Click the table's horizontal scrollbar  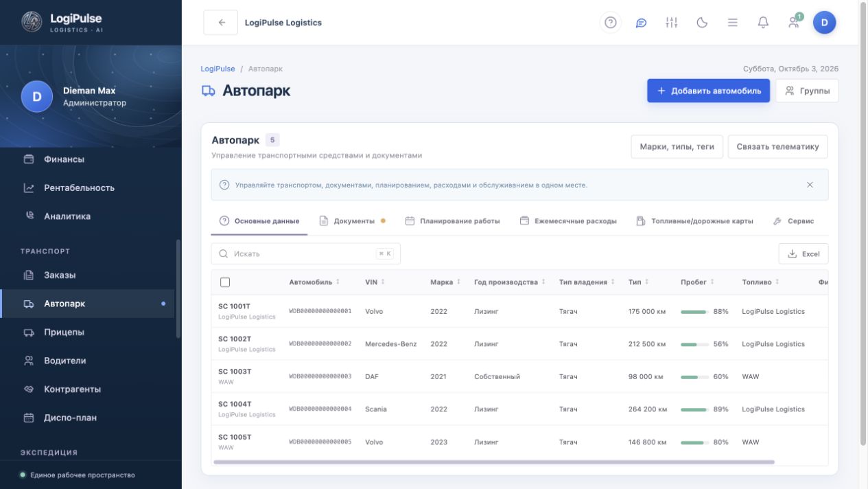pyautogui.click(x=494, y=462)
